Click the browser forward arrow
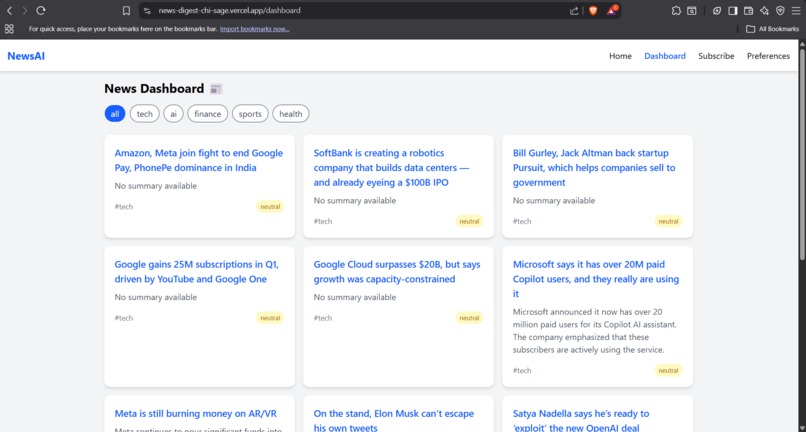The image size is (806, 432). pyautogui.click(x=25, y=10)
